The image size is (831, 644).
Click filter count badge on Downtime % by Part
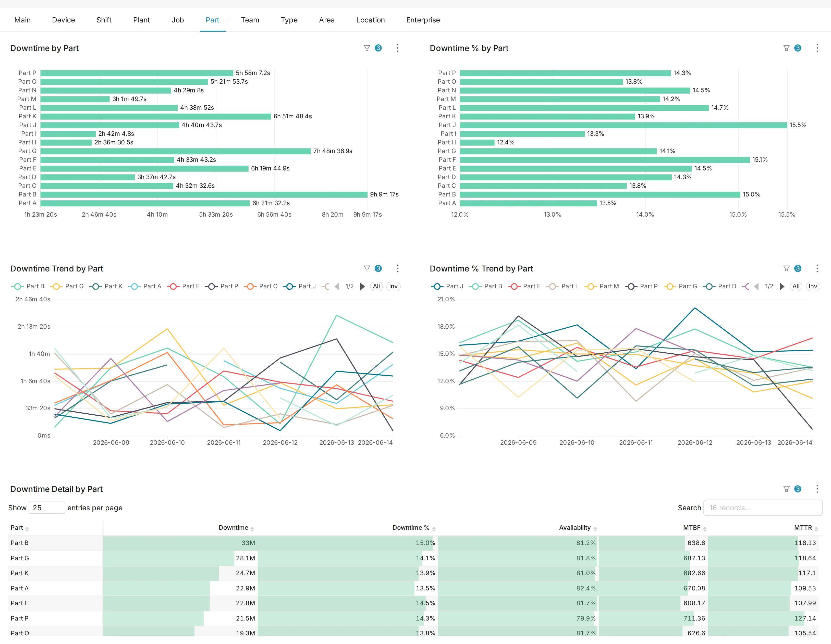click(798, 48)
